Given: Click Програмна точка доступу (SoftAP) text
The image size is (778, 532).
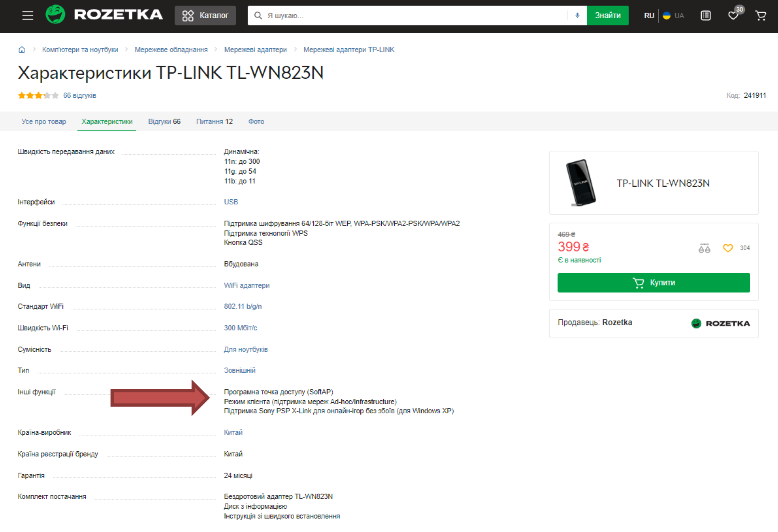Looking at the screenshot, I should (x=278, y=392).
